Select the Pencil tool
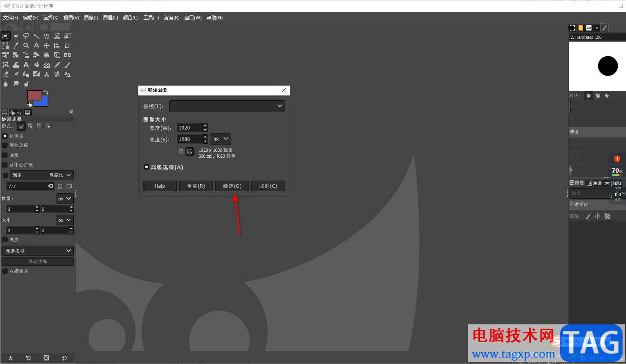This screenshot has width=626, height=364. (57, 65)
